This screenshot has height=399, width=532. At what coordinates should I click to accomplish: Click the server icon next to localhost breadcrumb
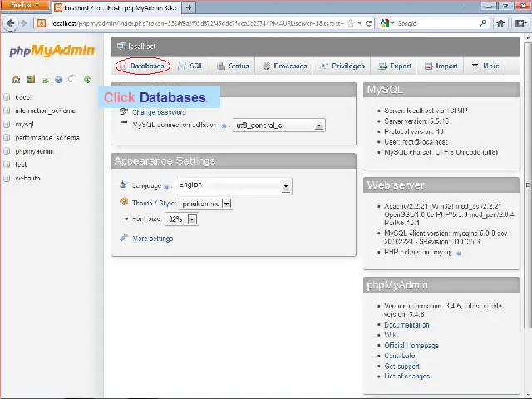[121, 46]
